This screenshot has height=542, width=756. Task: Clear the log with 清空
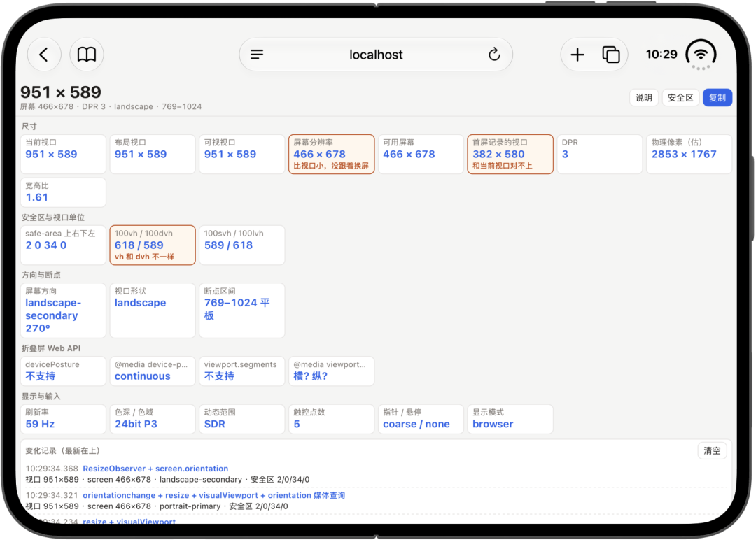(712, 450)
